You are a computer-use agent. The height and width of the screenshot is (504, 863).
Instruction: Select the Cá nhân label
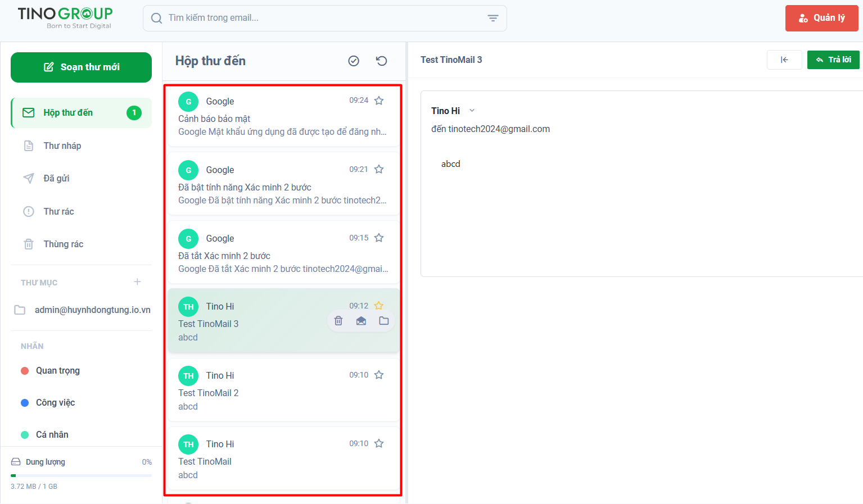pyautogui.click(x=52, y=435)
